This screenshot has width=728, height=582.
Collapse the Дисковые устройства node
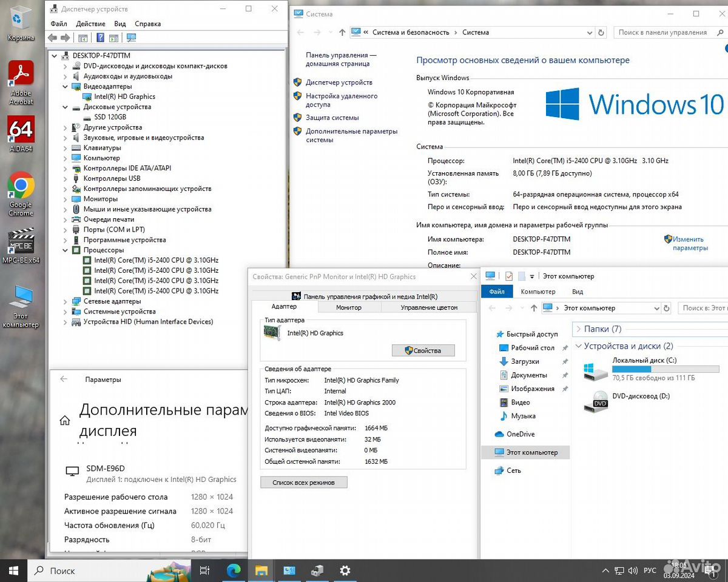(x=66, y=107)
